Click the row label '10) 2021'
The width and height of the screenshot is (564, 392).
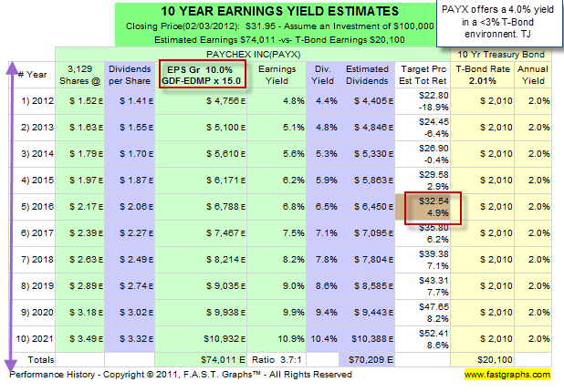[35, 339]
